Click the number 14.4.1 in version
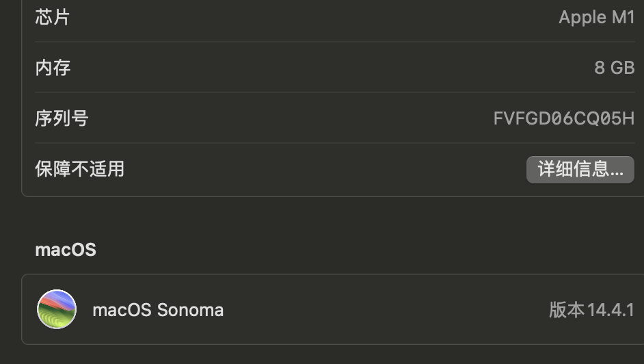 611,310
